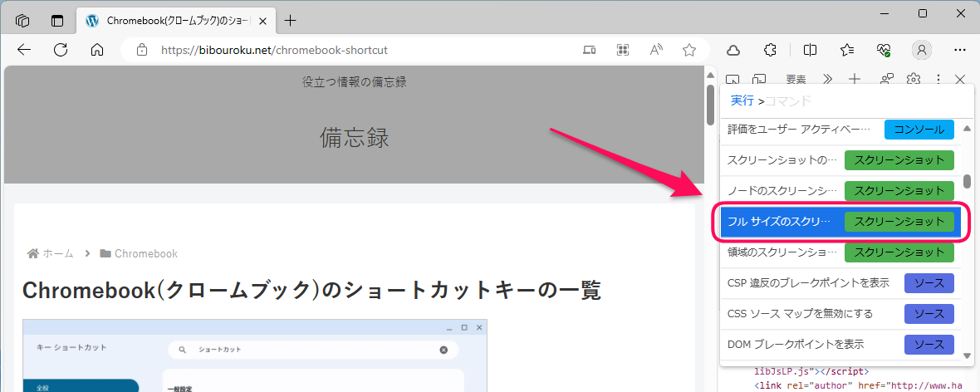
Task: Toggle DevTools device emulation
Action: pos(759,80)
